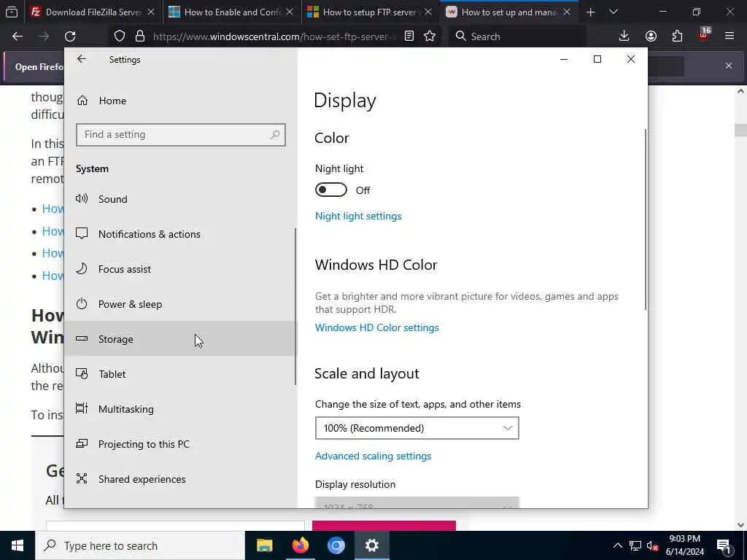Open Firefox account icon

(651, 36)
